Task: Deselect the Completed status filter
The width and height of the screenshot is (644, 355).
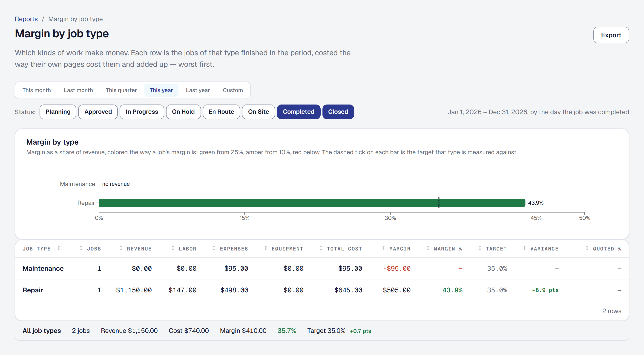Action: click(299, 112)
